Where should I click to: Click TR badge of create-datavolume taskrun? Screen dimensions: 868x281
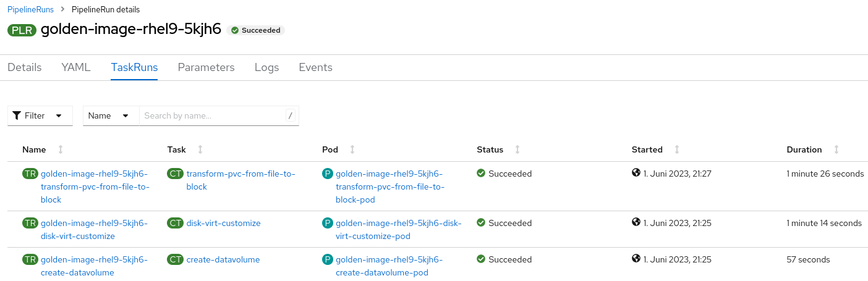point(30,260)
